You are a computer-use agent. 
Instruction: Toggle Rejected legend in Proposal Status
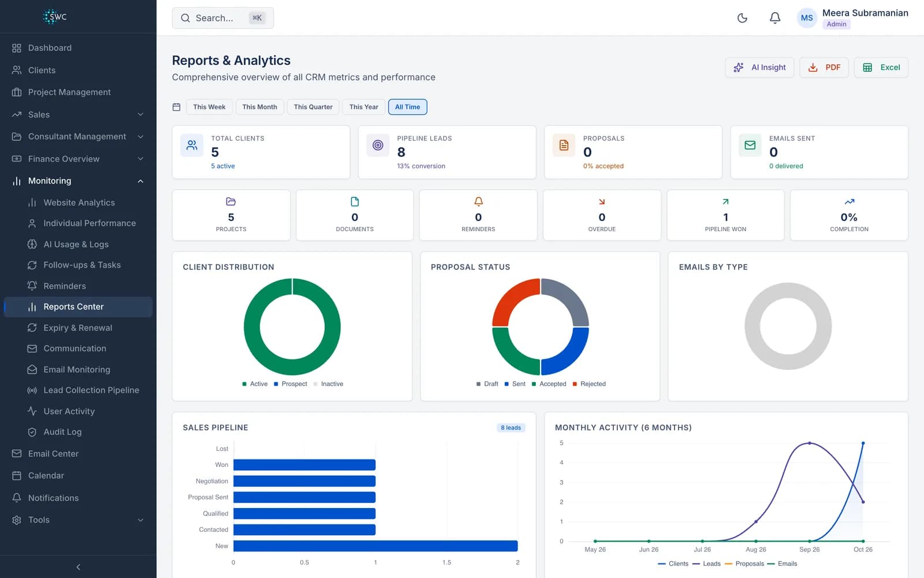589,384
